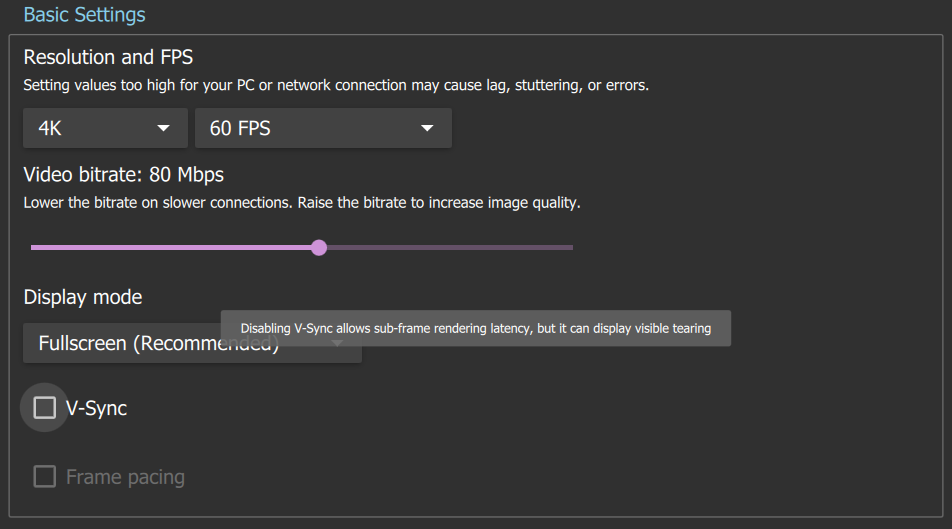The width and height of the screenshot is (952, 529).
Task: Click the filled left part of the bitrate slider
Action: coord(170,247)
